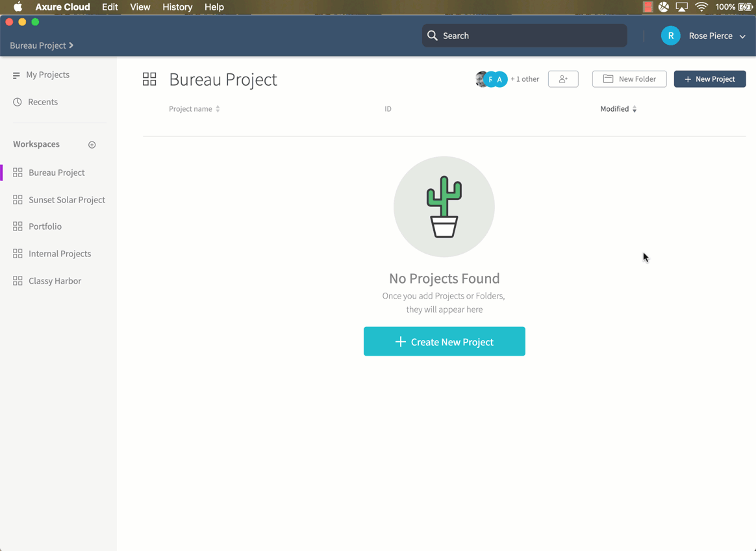Select the Sunset Solar Project workspace
This screenshot has height=551, width=756.
tap(66, 200)
